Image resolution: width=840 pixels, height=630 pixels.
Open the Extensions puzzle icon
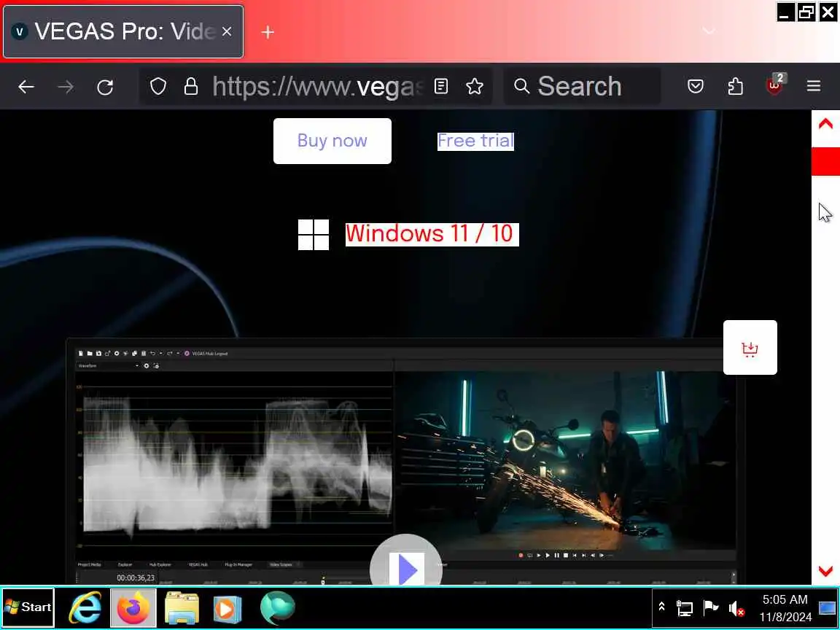tap(735, 86)
